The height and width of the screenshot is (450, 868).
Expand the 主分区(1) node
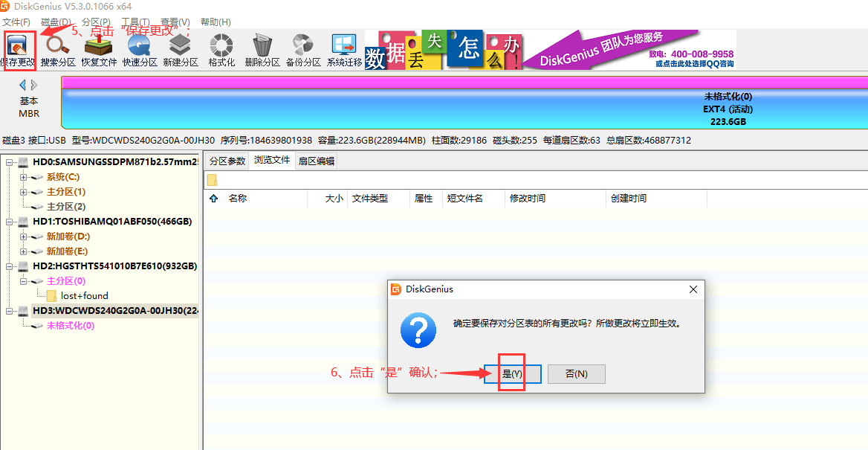pos(23,192)
